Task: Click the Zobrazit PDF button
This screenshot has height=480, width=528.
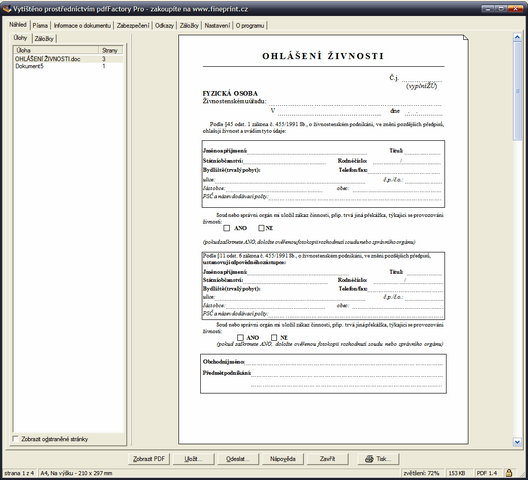Action: 149,459
